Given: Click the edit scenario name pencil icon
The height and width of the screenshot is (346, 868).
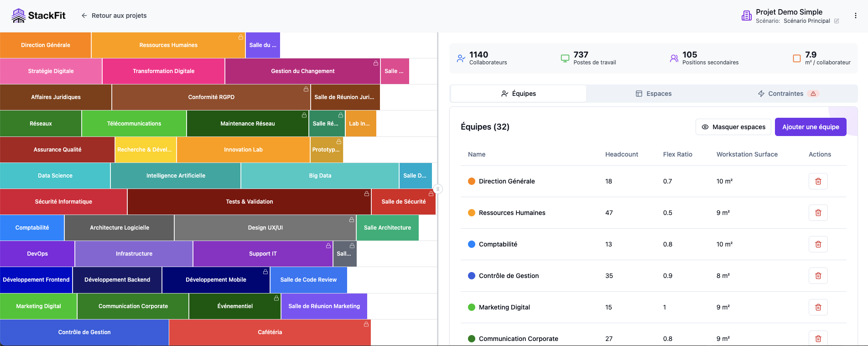Looking at the screenshot, I should (837, 21).
